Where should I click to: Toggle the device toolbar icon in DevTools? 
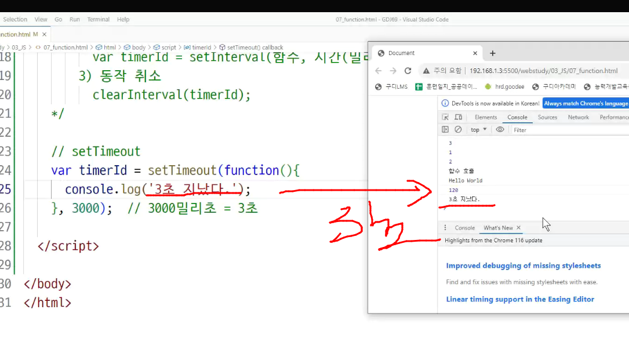click(x=459, y=117)
